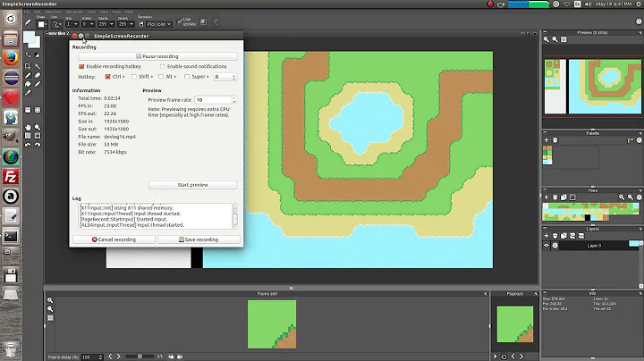Screen dimensions: 644x361
Task: Zoom in on the Frame edit panel
Action: coord(50,300)
